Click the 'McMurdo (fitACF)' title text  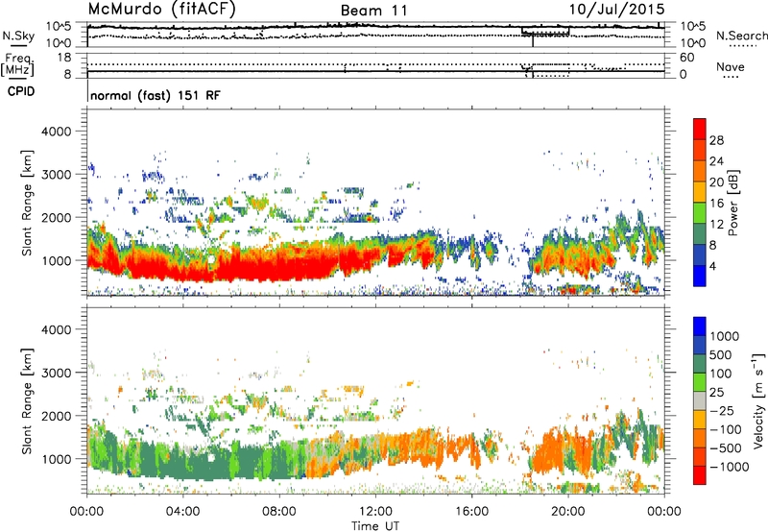(x=162, y=9)
